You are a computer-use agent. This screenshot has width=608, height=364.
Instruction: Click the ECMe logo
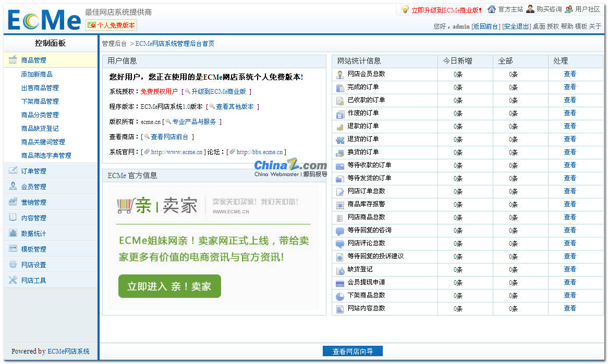click(x=44, y=19)
